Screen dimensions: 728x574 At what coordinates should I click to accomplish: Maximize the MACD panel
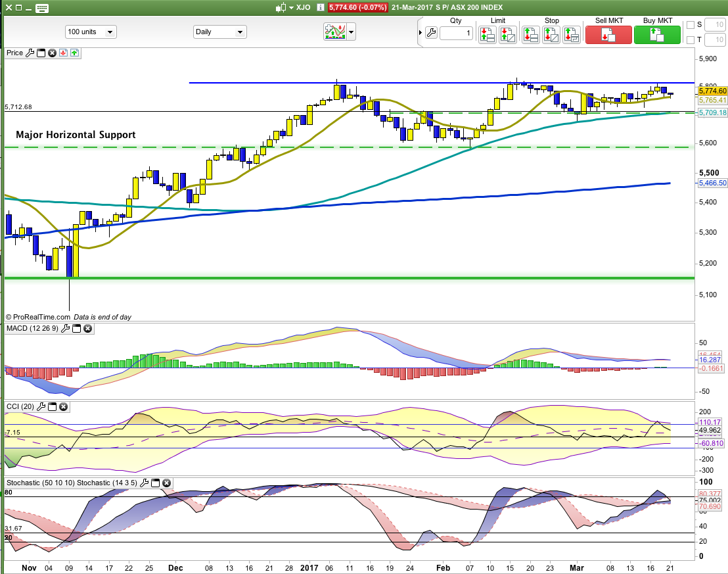pos(76,329)
